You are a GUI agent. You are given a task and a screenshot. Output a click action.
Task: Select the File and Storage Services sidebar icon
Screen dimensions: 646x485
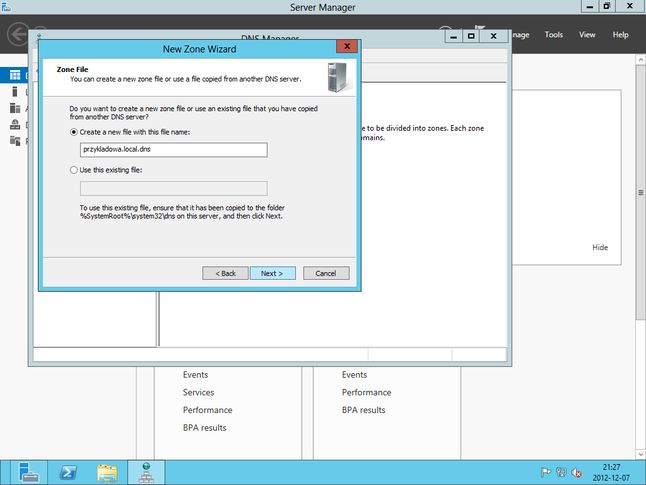(x=15, y=141)
